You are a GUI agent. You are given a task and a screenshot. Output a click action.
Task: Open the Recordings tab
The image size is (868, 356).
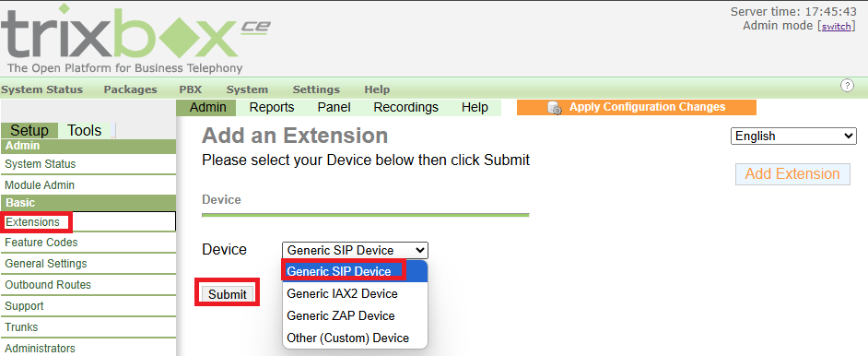(405, 107)
